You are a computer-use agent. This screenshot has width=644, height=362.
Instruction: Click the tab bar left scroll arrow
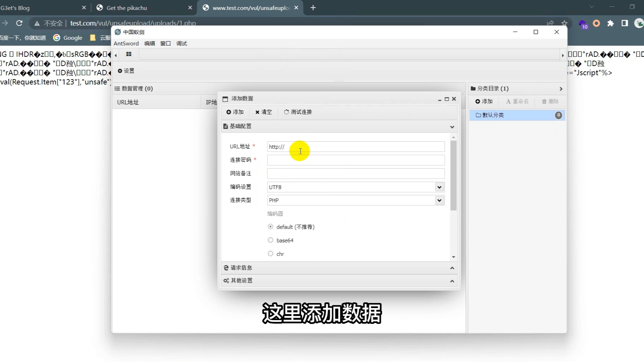[116, 55]
